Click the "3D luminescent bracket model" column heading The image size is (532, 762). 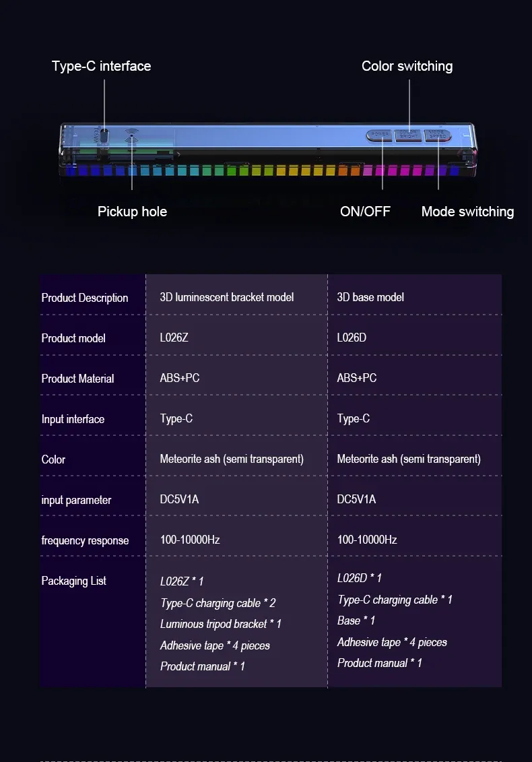227,297
